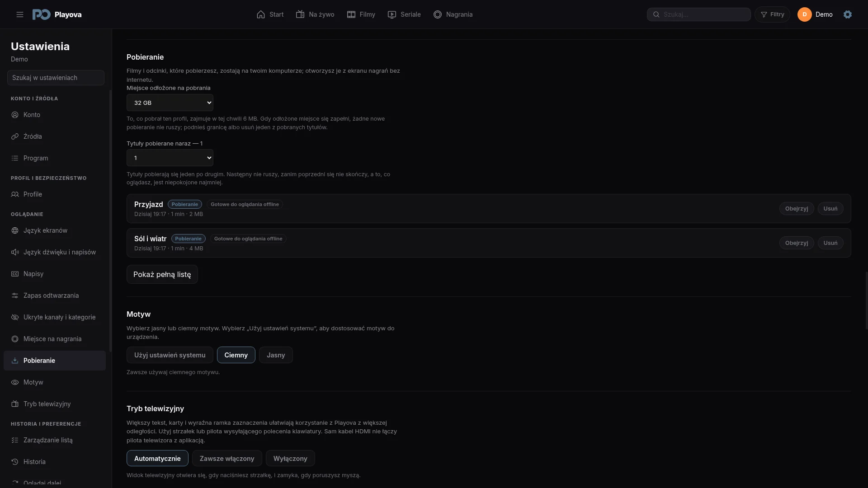Image resolution: width=868 pixels, height=488 pixels.
Task: Click the Język ekranów globe icon
Action: [x=15, y=230]
